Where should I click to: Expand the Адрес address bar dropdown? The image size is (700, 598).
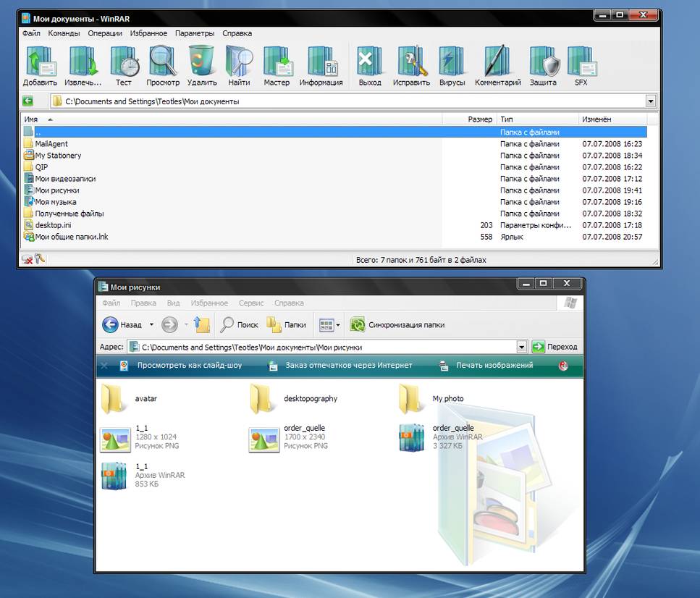pyautogui.click(x=521, y=346)
